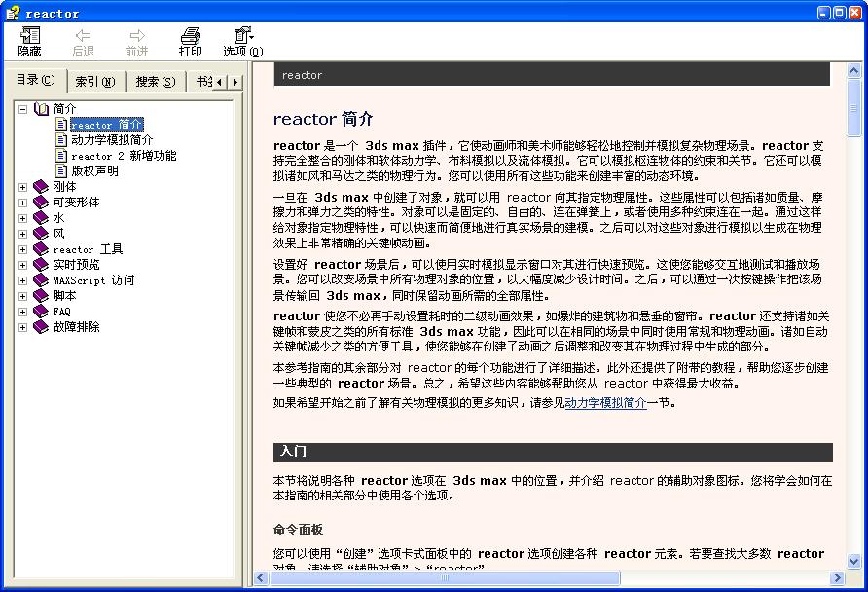Click the horizontal scrollbar left arrow
868x592 pixels.
coord(262,578)
